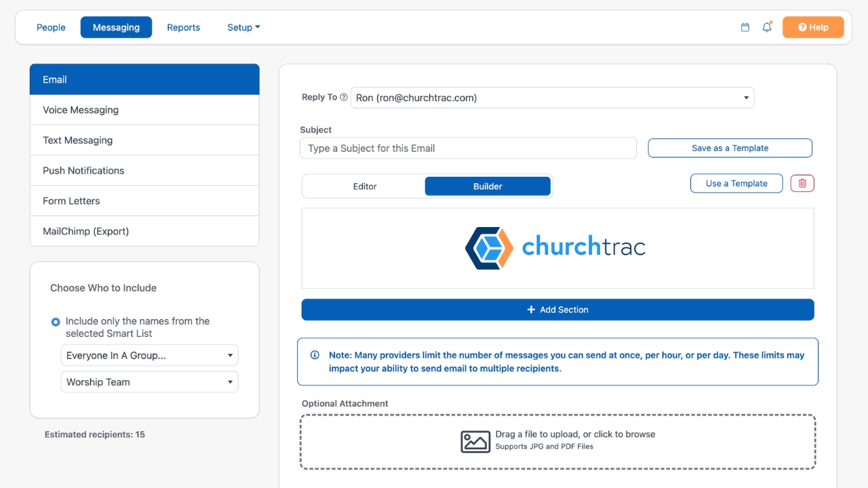Screen dimensions: 868x488
Task: Open Form Letters in sidebar
Action: pyautogui.click(x=144, y=201)
